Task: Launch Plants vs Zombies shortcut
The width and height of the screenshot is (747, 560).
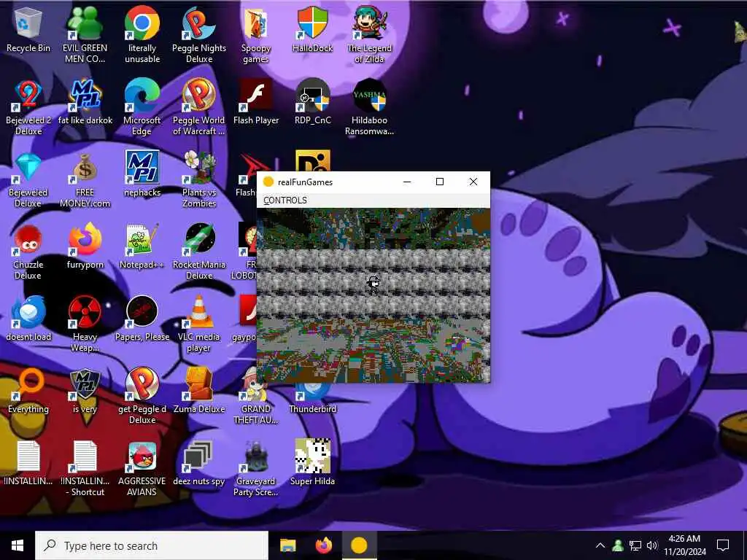Action: pos(199,179)
